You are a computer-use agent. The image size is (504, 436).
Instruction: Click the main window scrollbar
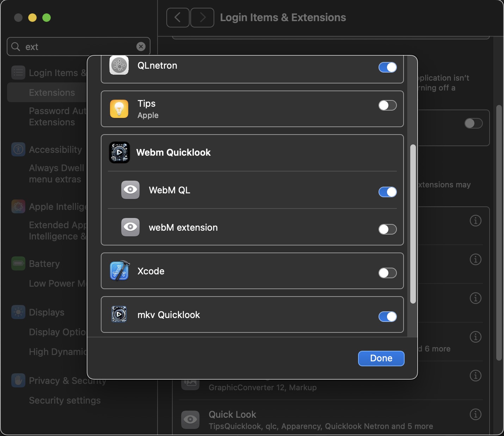coord(499,233)
